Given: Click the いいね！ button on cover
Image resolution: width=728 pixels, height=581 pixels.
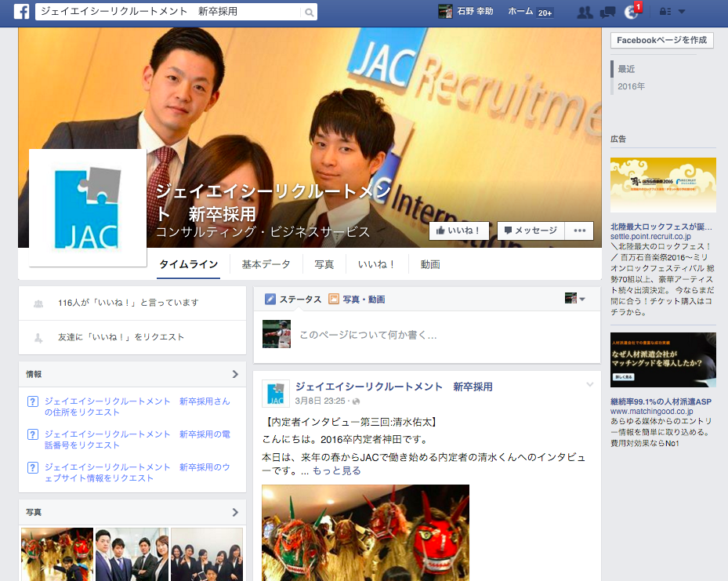Looking at the screenshot, I should coord(460,231).
